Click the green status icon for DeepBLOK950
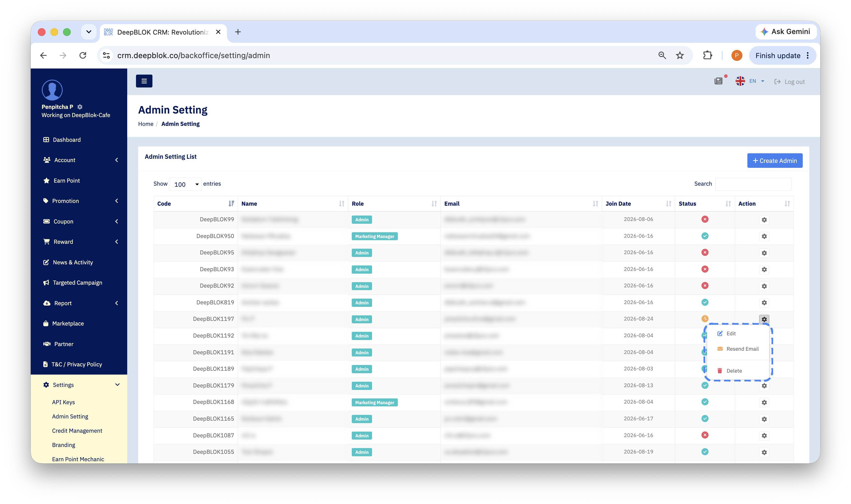 [x=705, y=236]
